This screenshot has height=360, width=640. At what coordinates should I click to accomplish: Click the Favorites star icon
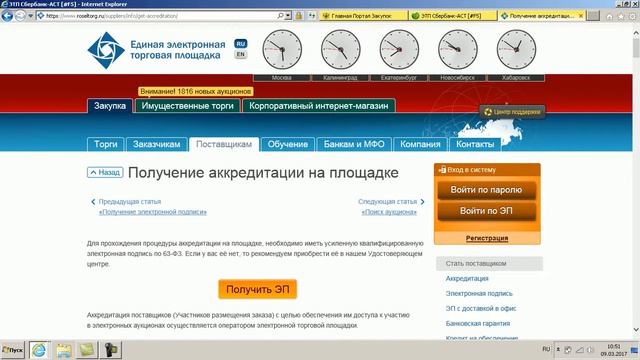coord(621,16)
